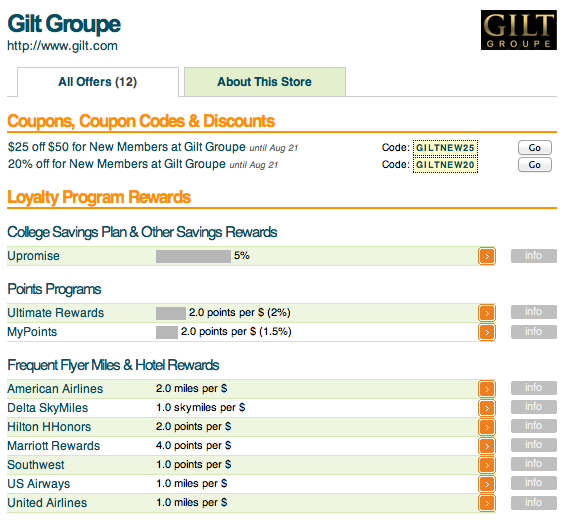Click 'College Savings Plan & Other Savings Rewards' heading
The width and height of the screenshot is (567, 524).
click(142, 232)
